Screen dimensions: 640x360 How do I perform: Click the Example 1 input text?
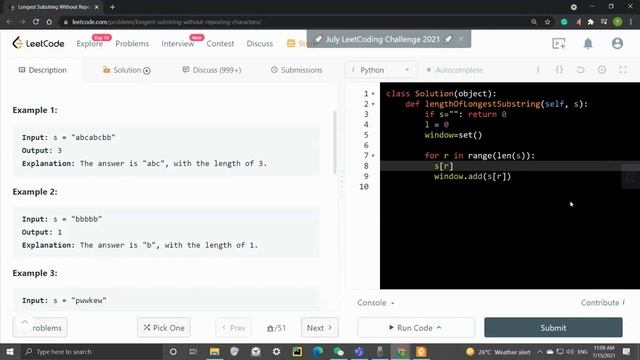coord(69,137)
